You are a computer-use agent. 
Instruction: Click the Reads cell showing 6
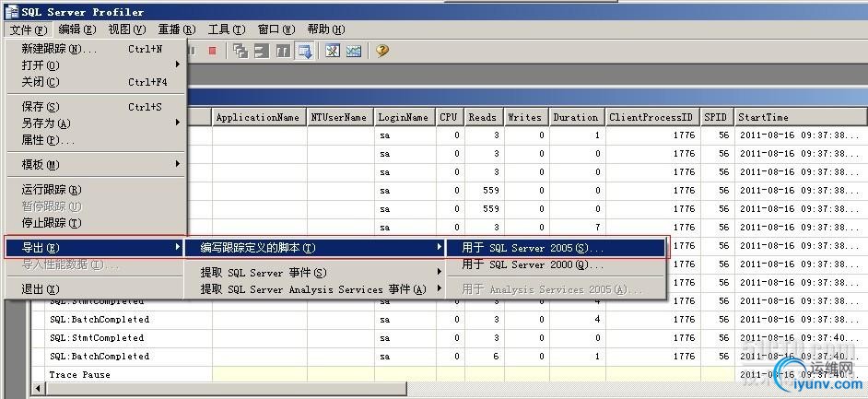click(x=485, y=357)
